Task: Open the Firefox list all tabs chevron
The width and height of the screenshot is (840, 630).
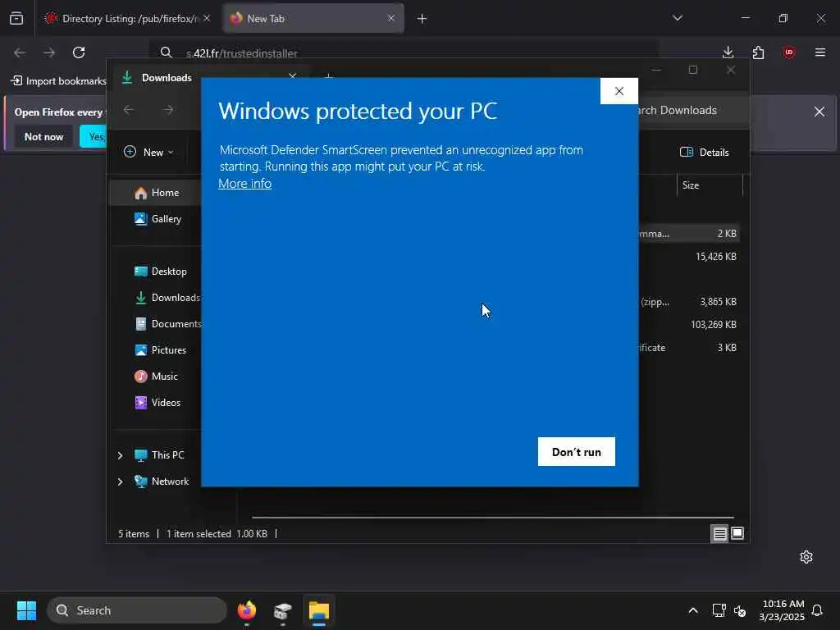Action: pos(678,18)
